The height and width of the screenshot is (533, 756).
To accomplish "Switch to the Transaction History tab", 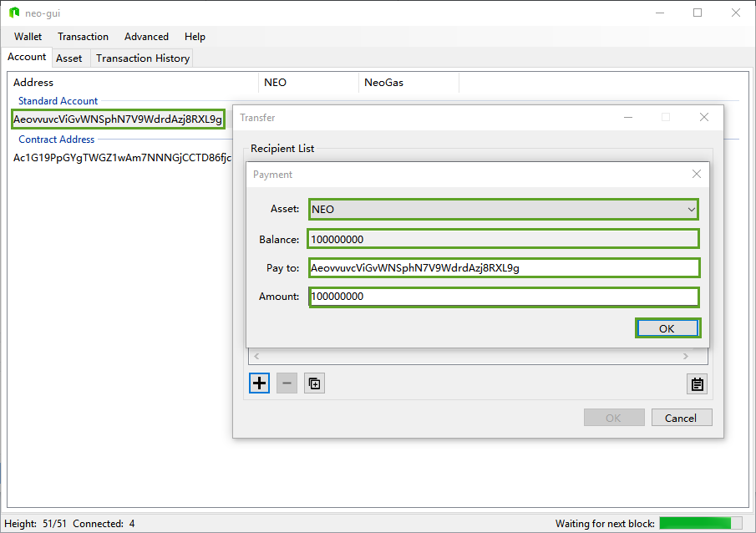I will tap(143, 58).
